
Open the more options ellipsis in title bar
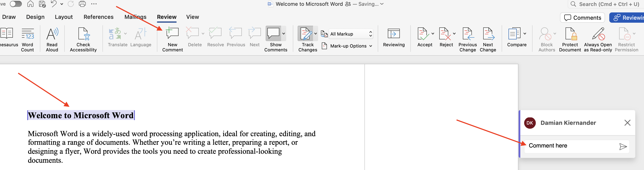pos(94,4)
